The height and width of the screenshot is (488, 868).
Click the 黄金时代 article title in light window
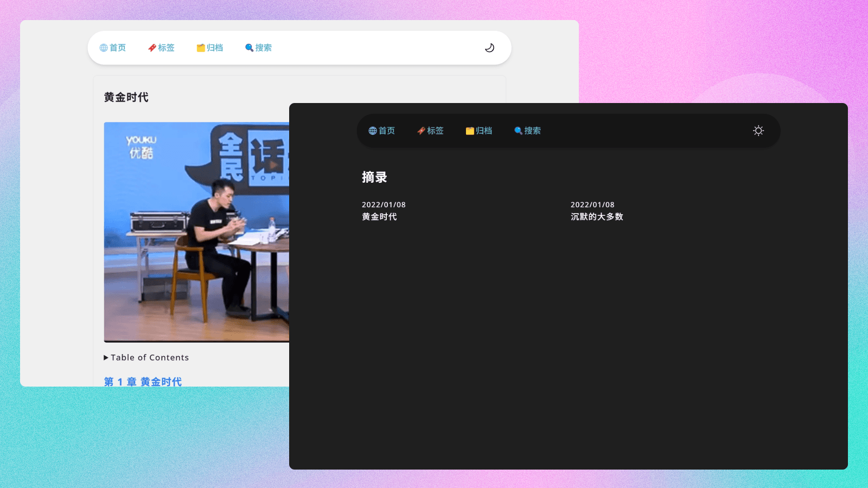click(126, 98)
